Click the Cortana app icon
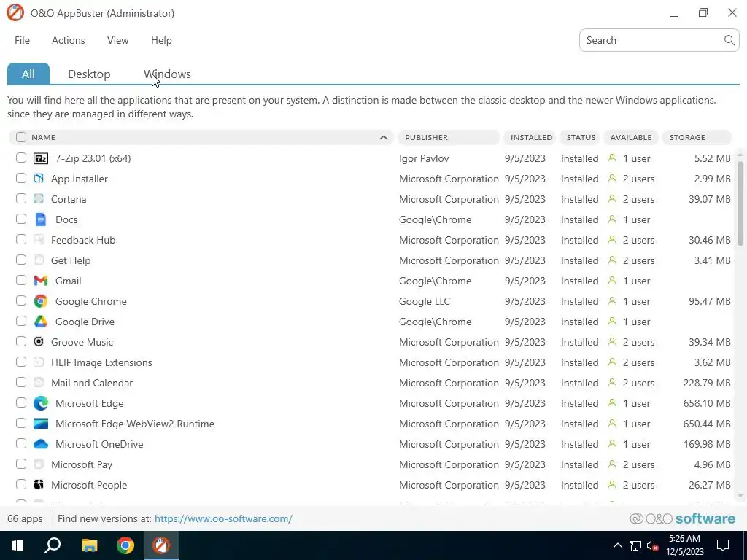Screen dimensions: 747x560 pyautogui.click(x=39, y=198)
